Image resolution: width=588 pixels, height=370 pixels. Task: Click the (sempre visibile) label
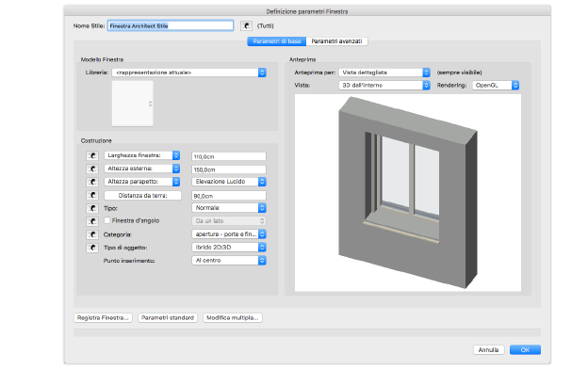tap(460, 72)
